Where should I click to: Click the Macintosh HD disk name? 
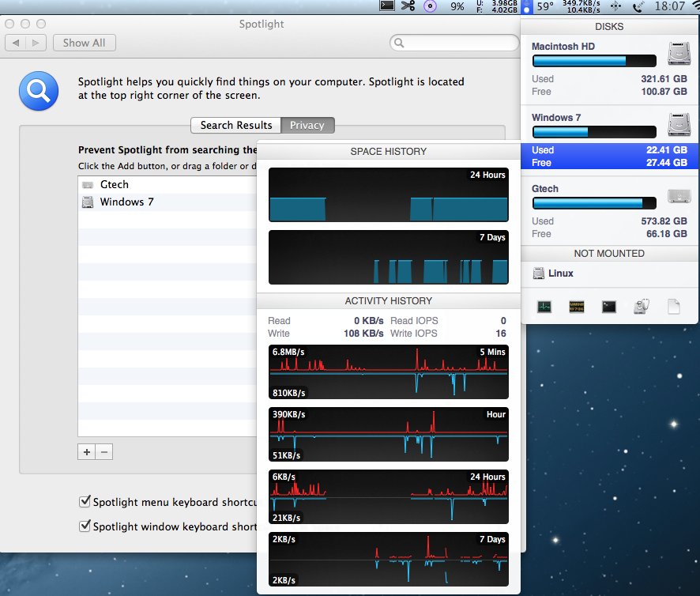coord(563,47)
